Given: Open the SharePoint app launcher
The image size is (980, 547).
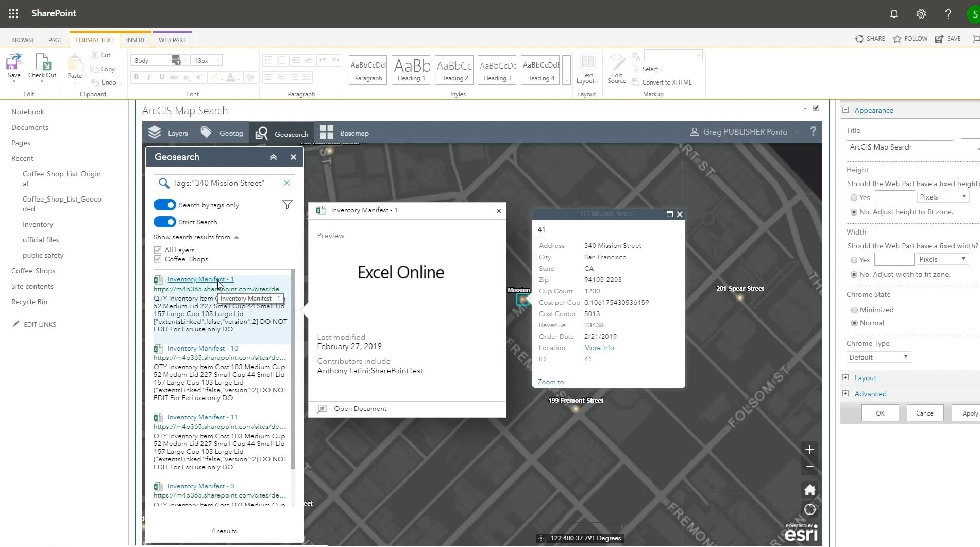Looking at the screenshot, I should pos(13,13).
